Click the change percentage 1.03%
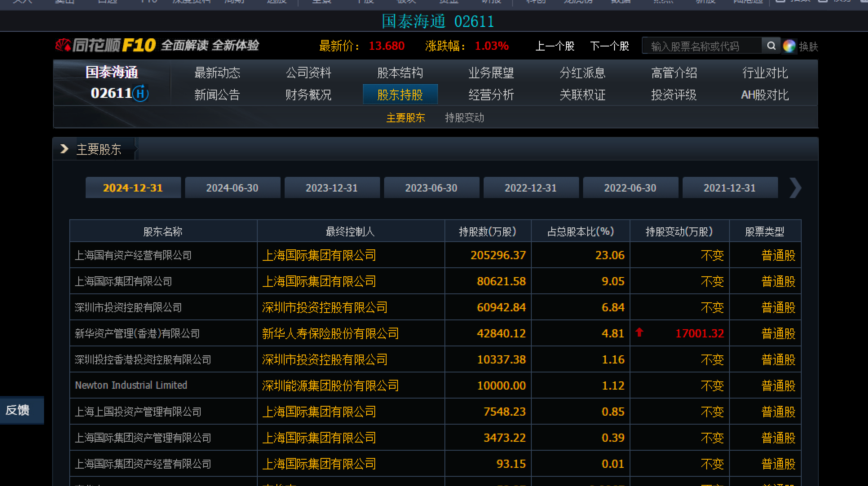The width and height of the screenshot is (868, 486). (x=491, y=46)
